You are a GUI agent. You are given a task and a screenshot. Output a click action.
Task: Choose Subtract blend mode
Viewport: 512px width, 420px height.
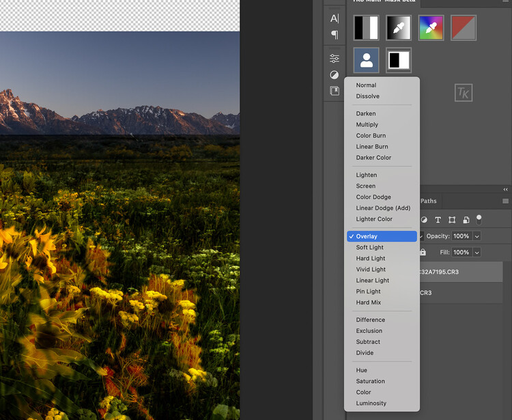point(368,341)
